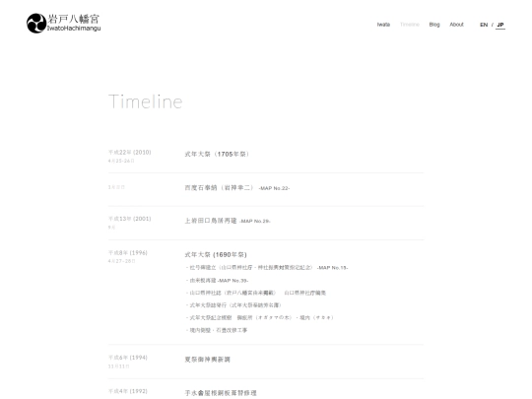Select the 平成4年 (1992) date entry

[x=127, y=391]
